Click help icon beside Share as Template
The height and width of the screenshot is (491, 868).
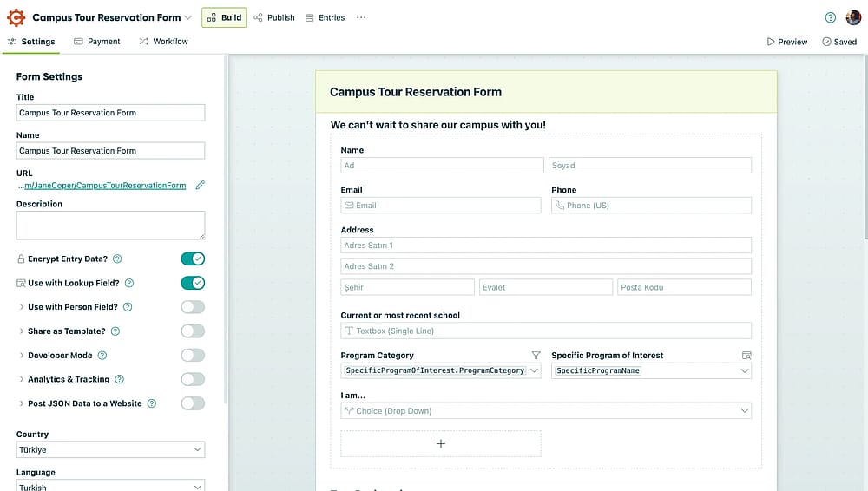(x=115, y=331)
